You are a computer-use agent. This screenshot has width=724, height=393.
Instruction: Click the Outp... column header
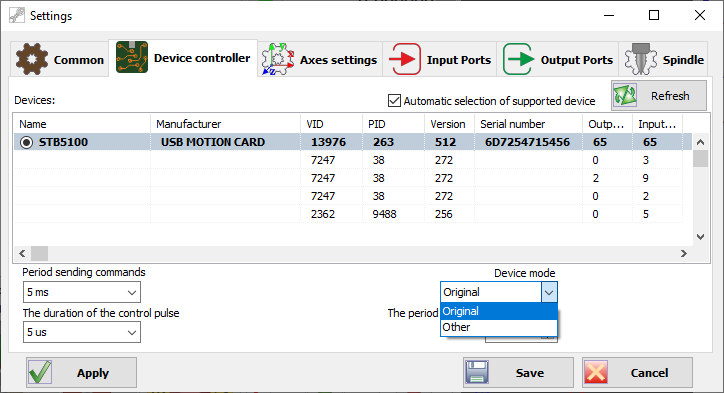point(608,124)
